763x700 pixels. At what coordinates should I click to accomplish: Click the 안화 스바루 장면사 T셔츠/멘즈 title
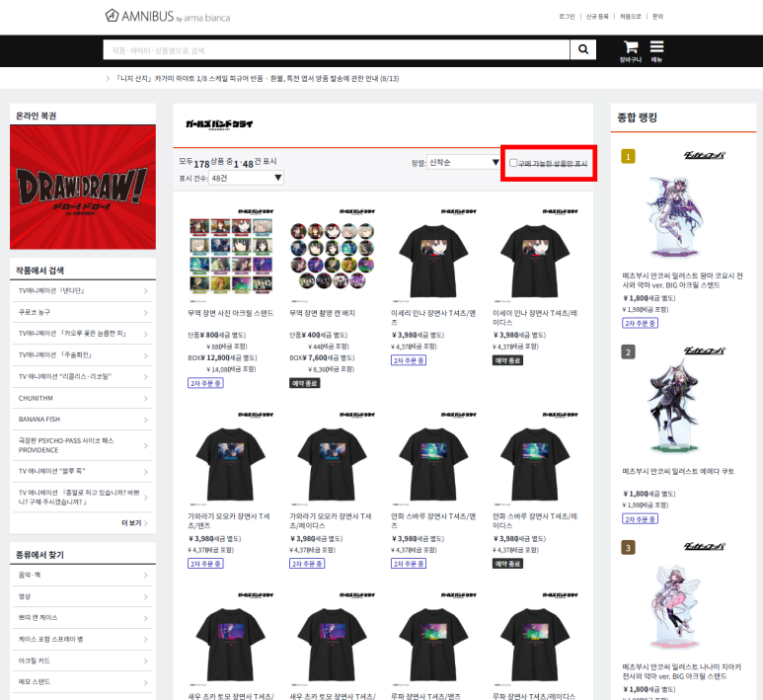433,521
